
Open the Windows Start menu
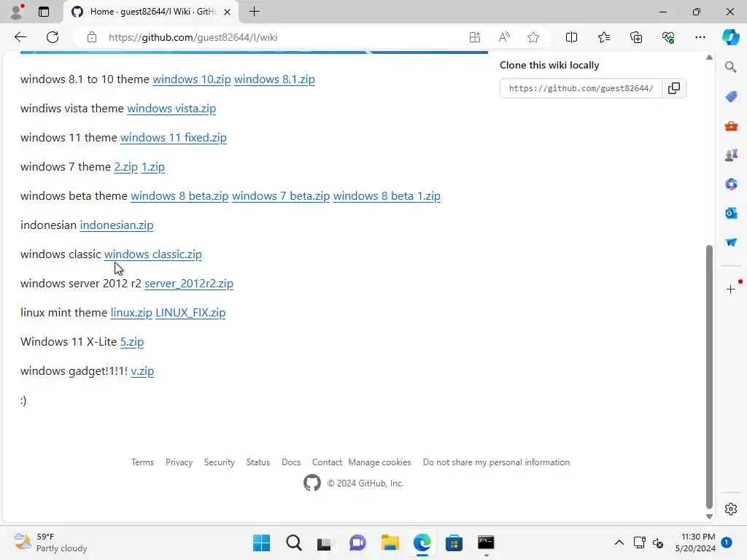click(x=261, y=542)
